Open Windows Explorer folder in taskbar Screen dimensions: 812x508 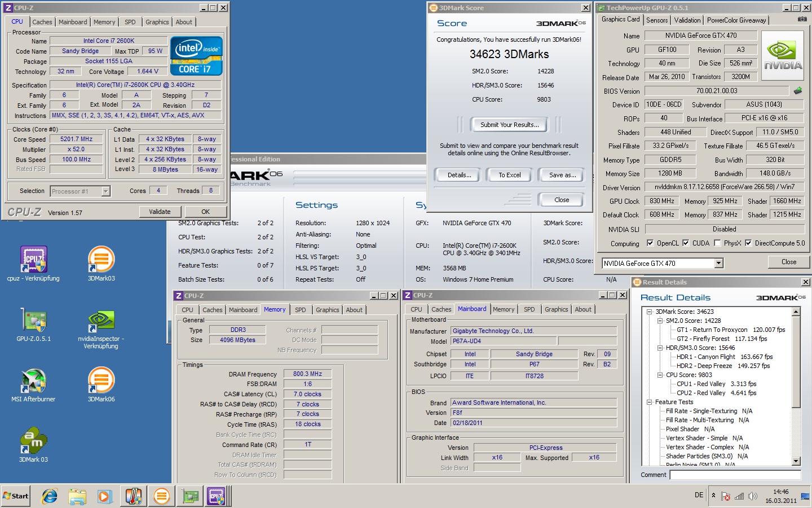(x=77, y=496)
